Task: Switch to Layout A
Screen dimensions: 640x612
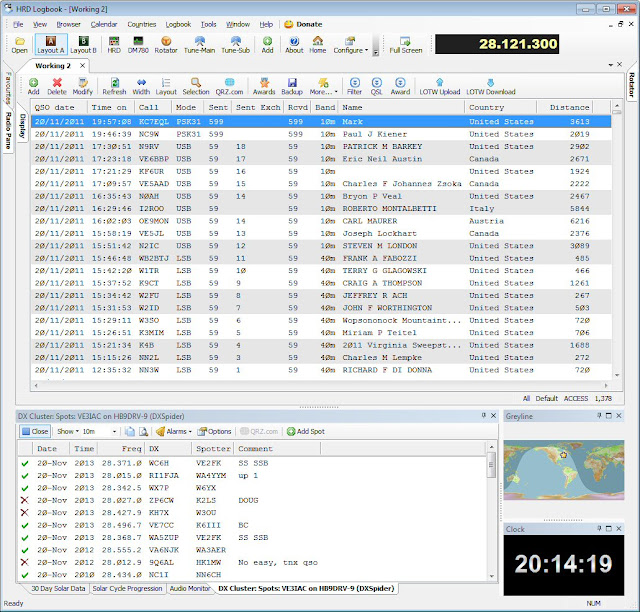Action: click(x=51, y=45)
